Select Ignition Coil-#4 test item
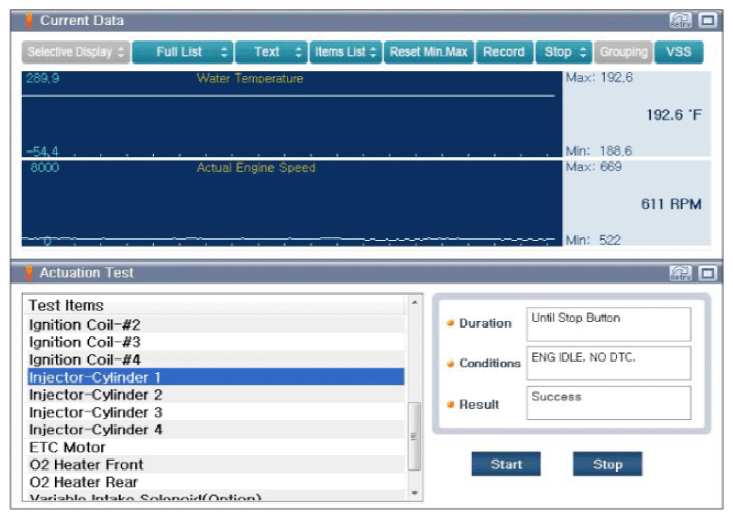733x519 pixels. 216,360
